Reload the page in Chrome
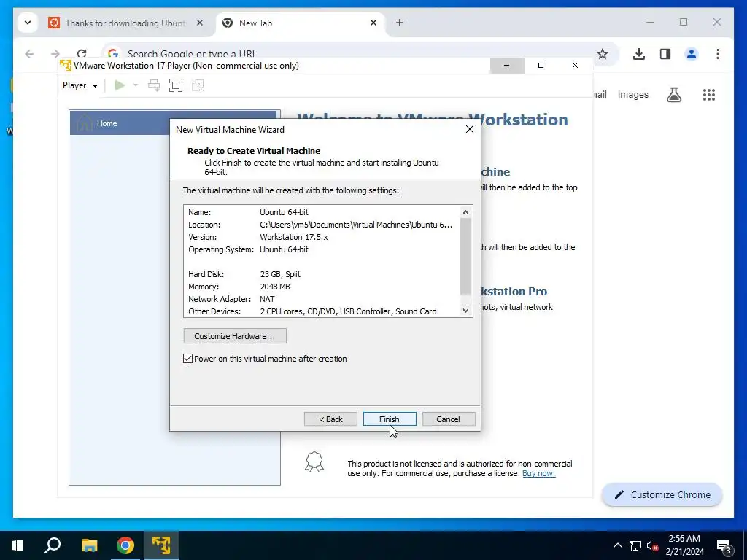 [82, 54]
